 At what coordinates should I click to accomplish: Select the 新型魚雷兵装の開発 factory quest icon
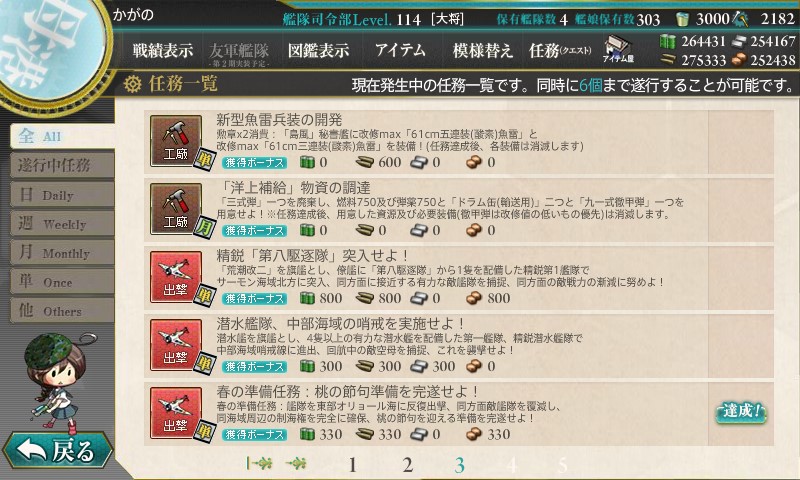click(x=176, y=141)
